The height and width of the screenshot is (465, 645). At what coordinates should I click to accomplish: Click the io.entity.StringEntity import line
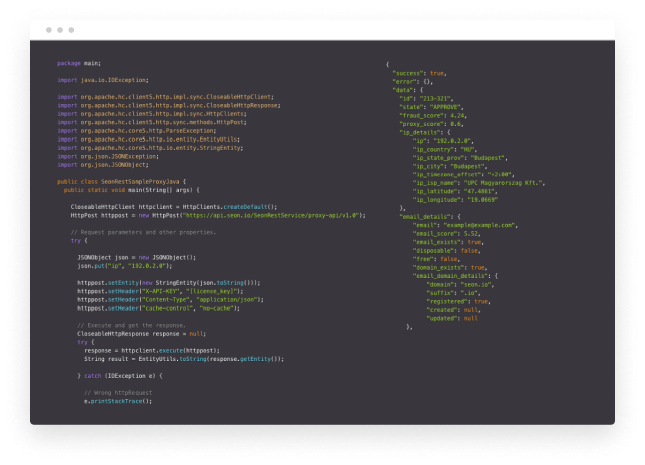click(x=150, y=148)
